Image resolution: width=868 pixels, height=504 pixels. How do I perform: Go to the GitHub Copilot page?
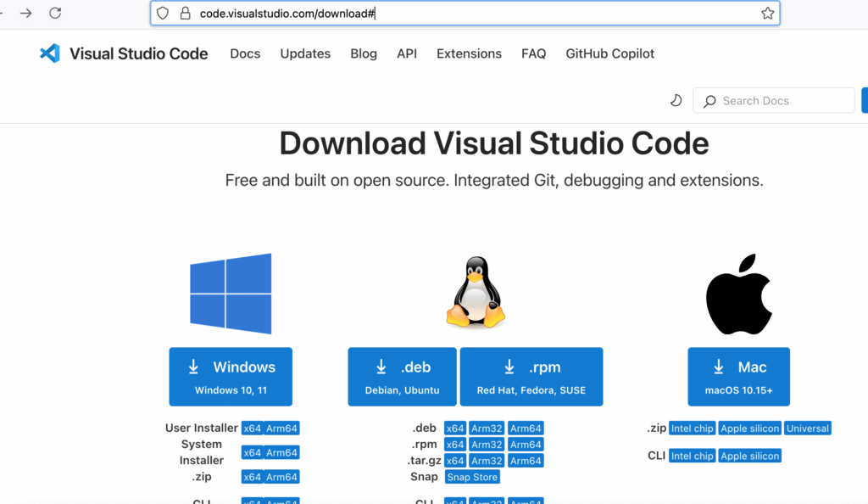click(609, 53)
